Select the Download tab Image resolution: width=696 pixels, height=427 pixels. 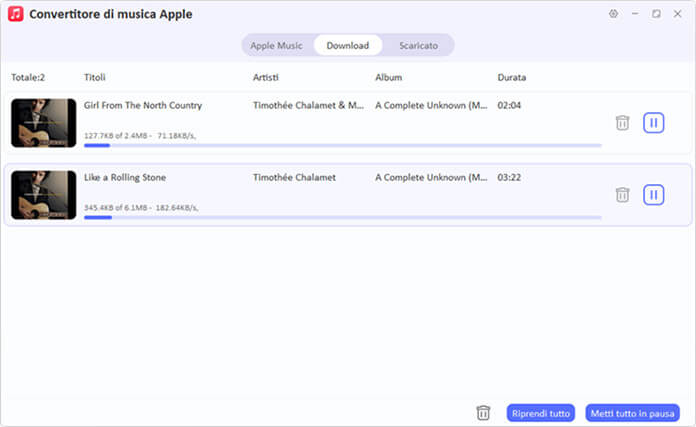pyautogui.click(x=348, y=45)
